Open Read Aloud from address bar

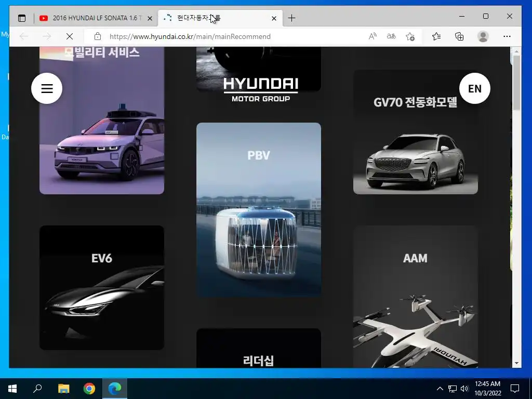(373, 36)
